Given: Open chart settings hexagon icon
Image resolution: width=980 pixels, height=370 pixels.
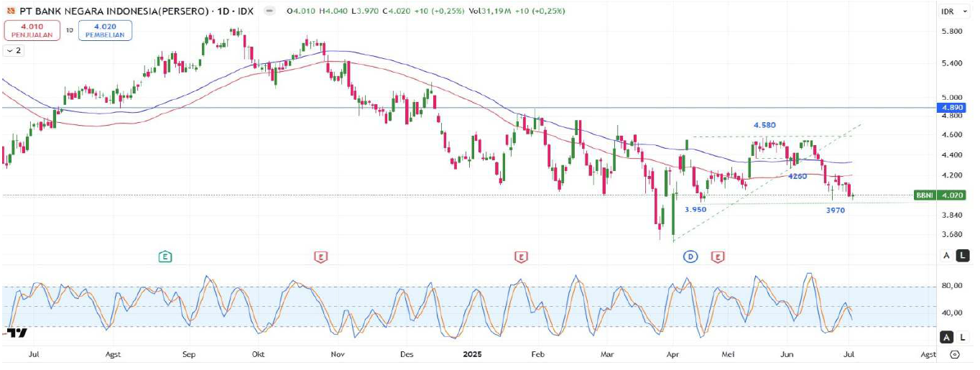Looking at the screenshot, I should coord(954,354).
